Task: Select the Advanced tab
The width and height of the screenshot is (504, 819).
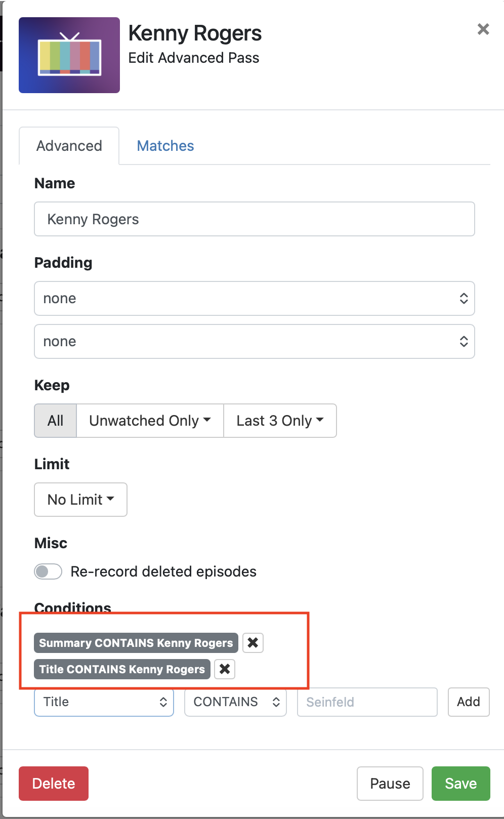Action: tap(69, 146)
